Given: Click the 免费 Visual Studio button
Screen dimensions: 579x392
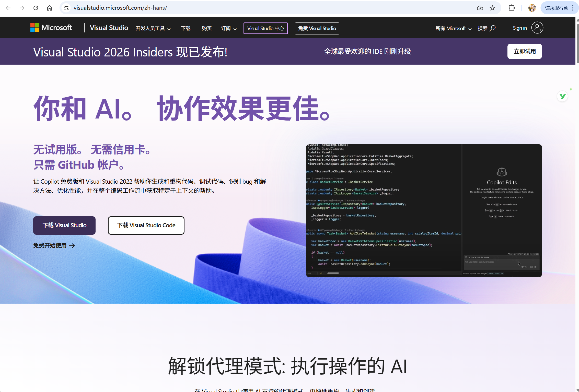Looking at the screenshot, I should point(317,28).
